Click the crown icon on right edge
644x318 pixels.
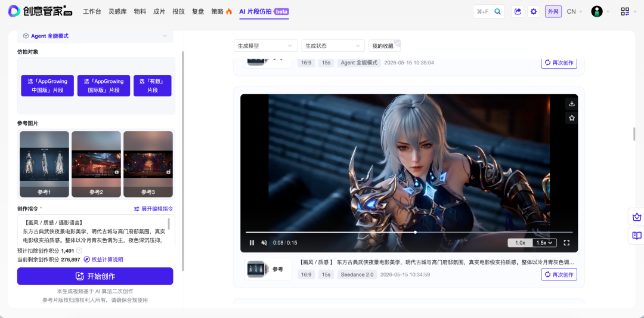click(x=637, y=217)
